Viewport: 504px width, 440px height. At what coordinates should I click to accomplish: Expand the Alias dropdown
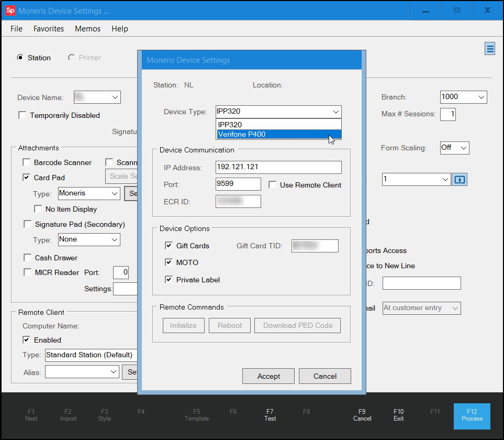114,372
